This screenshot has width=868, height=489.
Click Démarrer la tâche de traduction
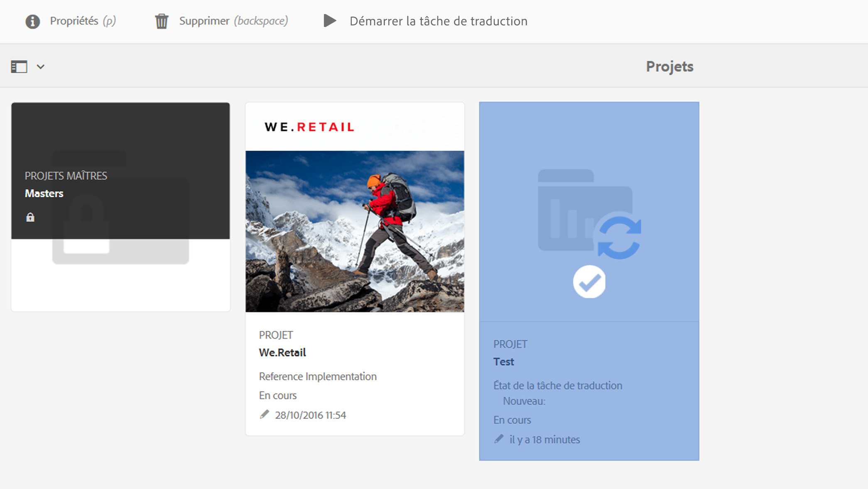coord(438,21)
